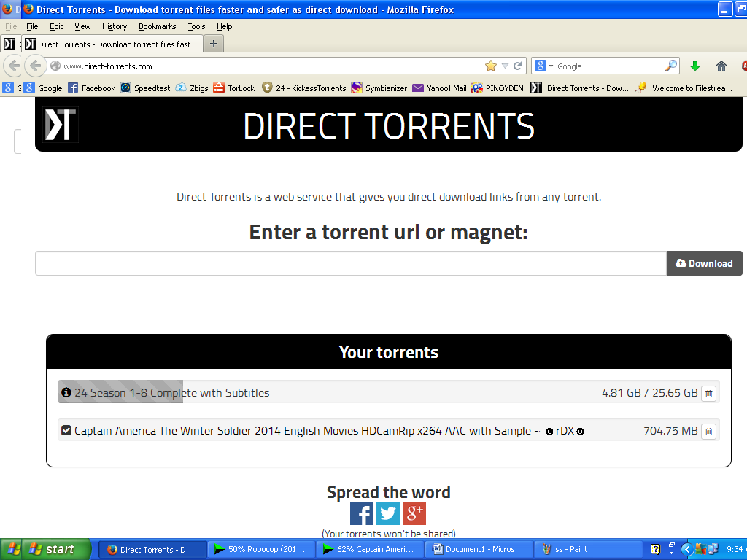The width and height of the screenshot is (747, 560).
Task: Open 24 - KickassTorrents bookmark
Action: (304, 87)
